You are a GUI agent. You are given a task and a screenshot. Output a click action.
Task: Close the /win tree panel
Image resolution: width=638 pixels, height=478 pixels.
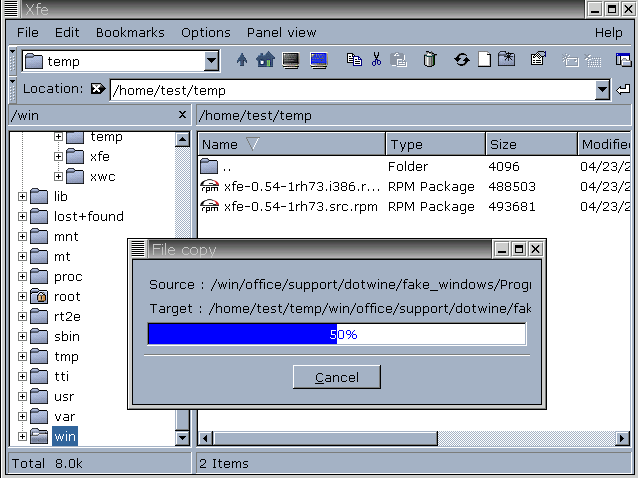[x=182, y=115]
